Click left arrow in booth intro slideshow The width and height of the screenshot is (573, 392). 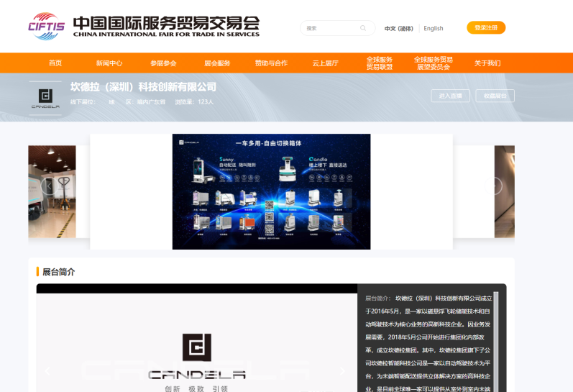48,371
